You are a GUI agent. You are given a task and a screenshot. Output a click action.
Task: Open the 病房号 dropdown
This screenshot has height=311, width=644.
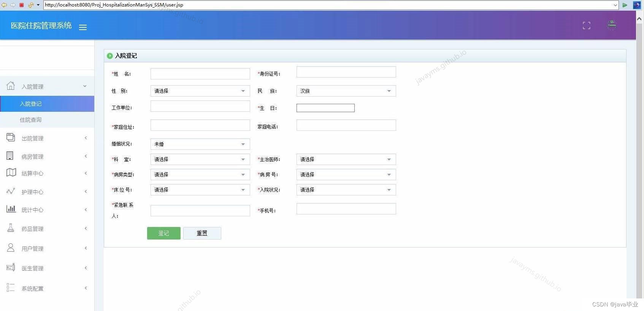point(346,175)
